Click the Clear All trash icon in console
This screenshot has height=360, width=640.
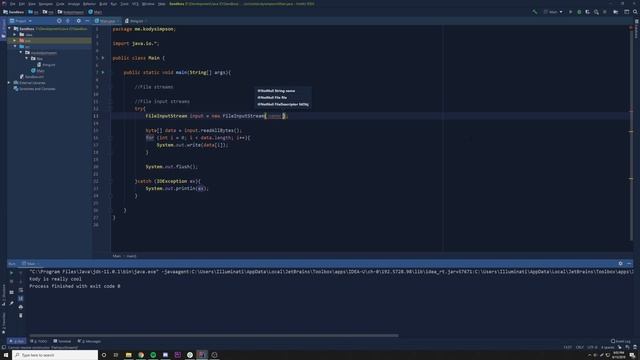tap(21, 316)
